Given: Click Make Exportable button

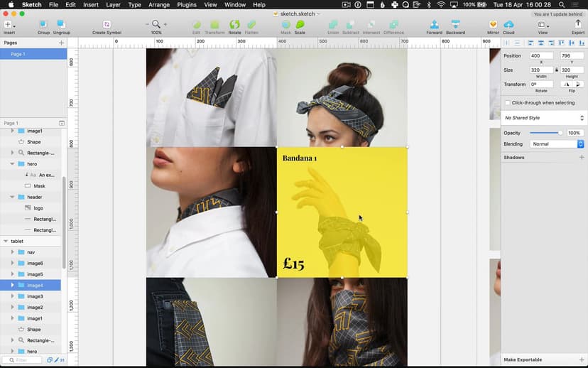Looking at the screenshot, I should [523, 359].
